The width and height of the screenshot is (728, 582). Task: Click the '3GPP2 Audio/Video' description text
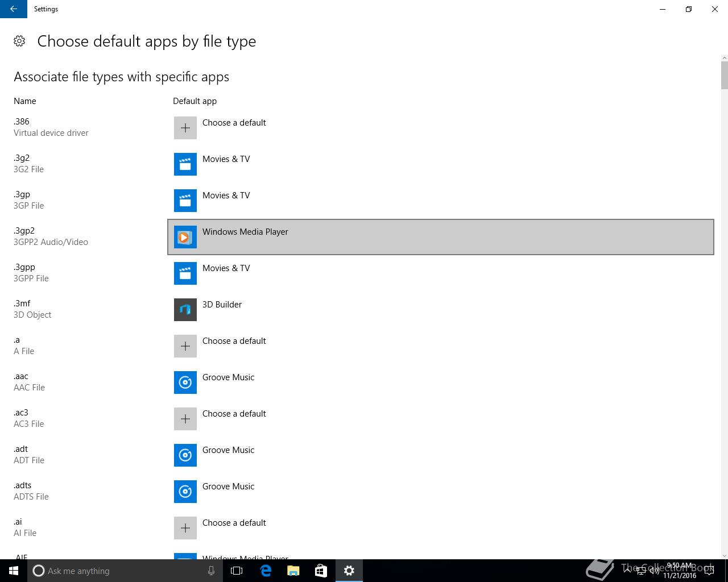51,242
